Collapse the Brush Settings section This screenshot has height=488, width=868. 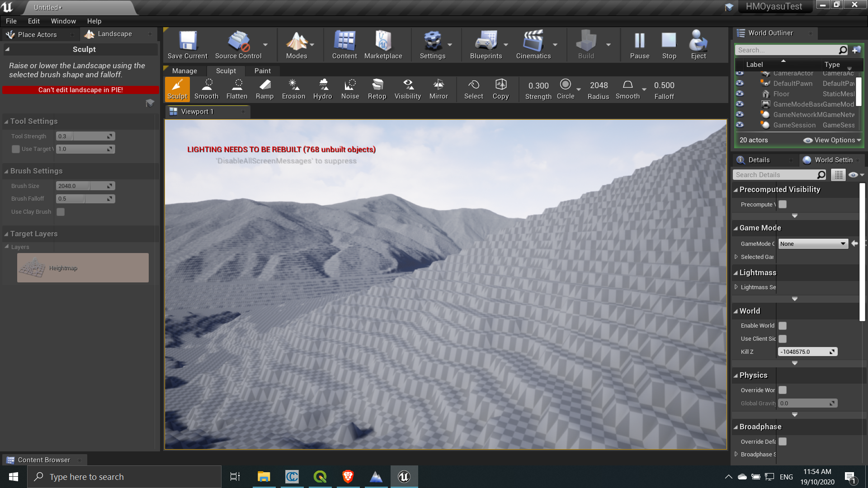(x=6, y=171)
